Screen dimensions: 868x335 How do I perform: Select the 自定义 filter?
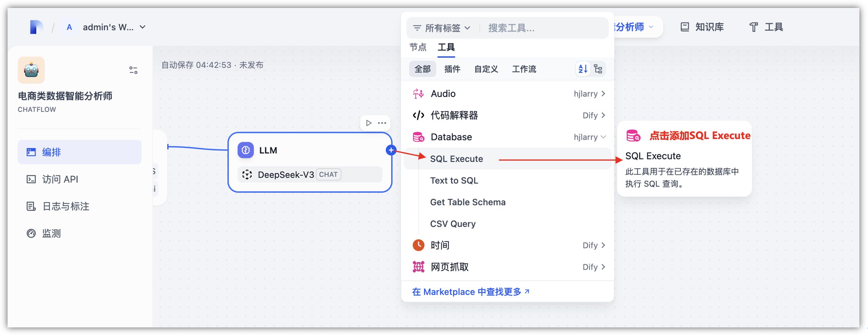tap(486, 69)
